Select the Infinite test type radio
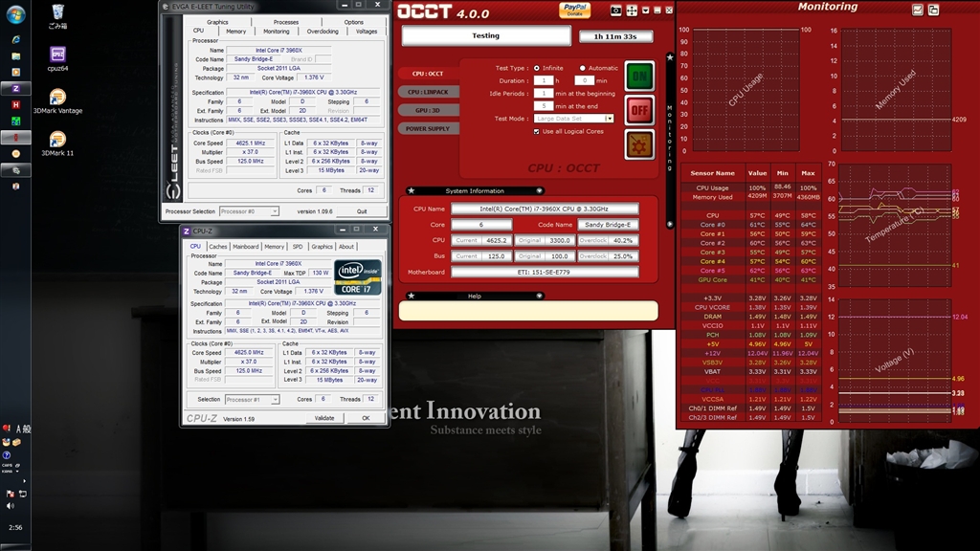 tap(537, 68)
